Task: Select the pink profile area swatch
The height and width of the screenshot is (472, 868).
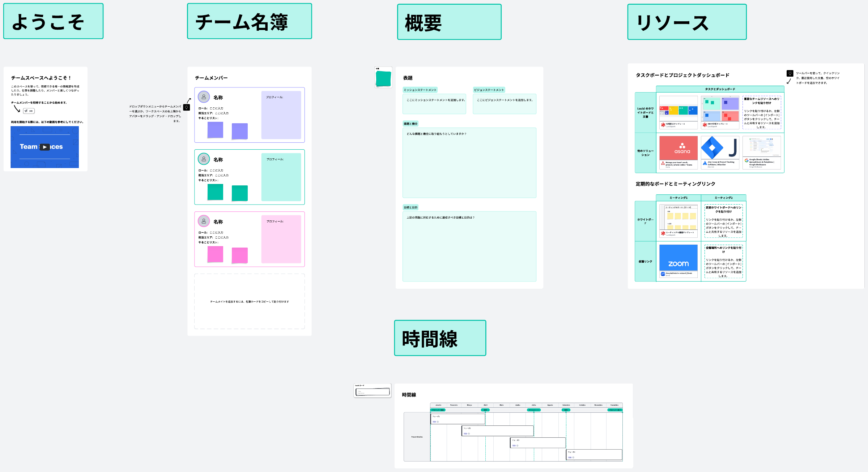Action: pyautogui.click(x=281, y=239)
